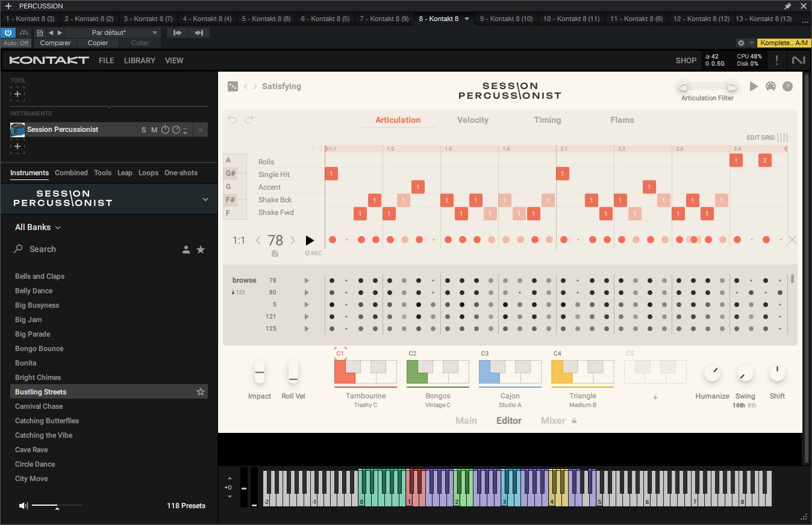Click the SHOP button
This screenshot has width=812, height=525.
tap(686, 61)
